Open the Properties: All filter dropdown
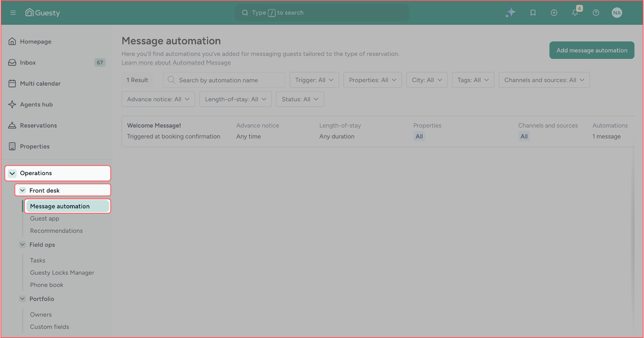 click(372, 80)
